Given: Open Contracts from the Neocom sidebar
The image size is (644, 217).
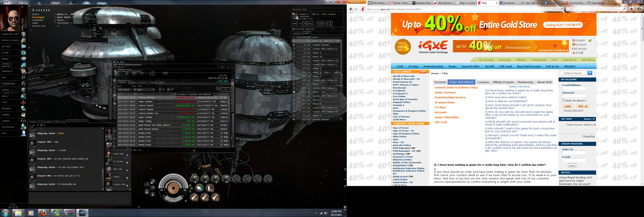Looking at the screenshot, I should coord(13,71).
